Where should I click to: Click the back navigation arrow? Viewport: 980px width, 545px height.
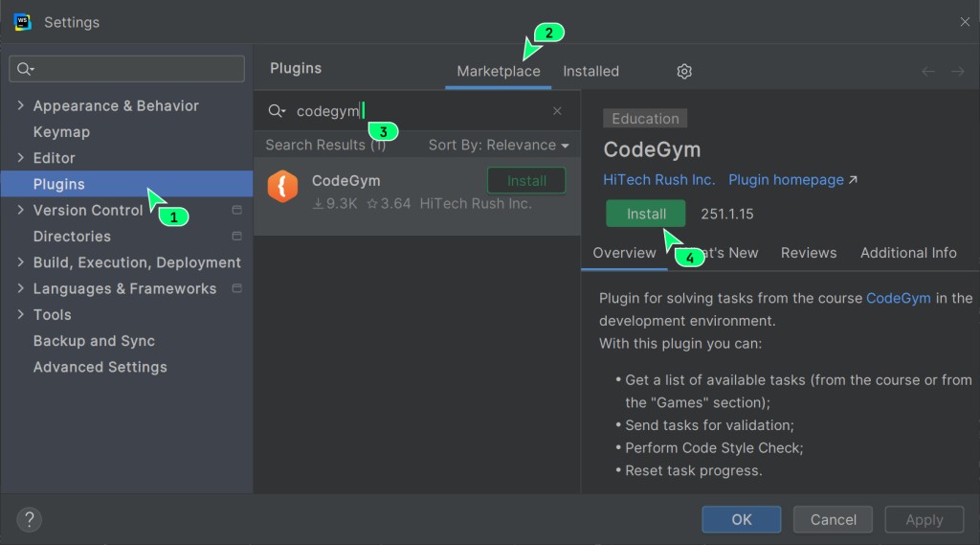[x=927, y=72]
